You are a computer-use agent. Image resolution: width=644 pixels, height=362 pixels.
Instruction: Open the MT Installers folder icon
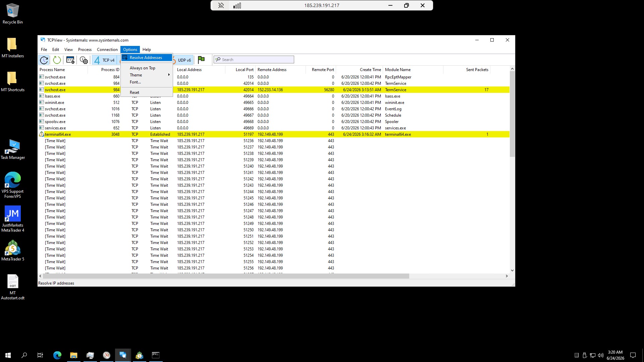pyautogui.click(x=13, y=48)
